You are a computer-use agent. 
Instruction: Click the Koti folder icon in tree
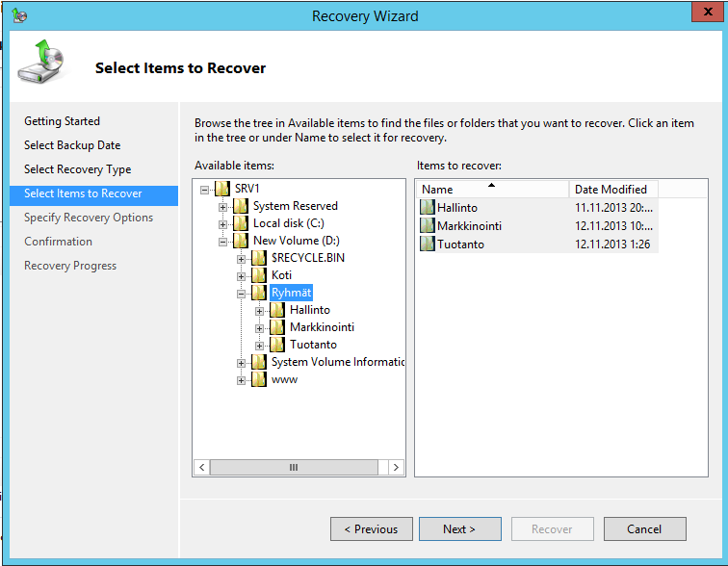[259, 275]
